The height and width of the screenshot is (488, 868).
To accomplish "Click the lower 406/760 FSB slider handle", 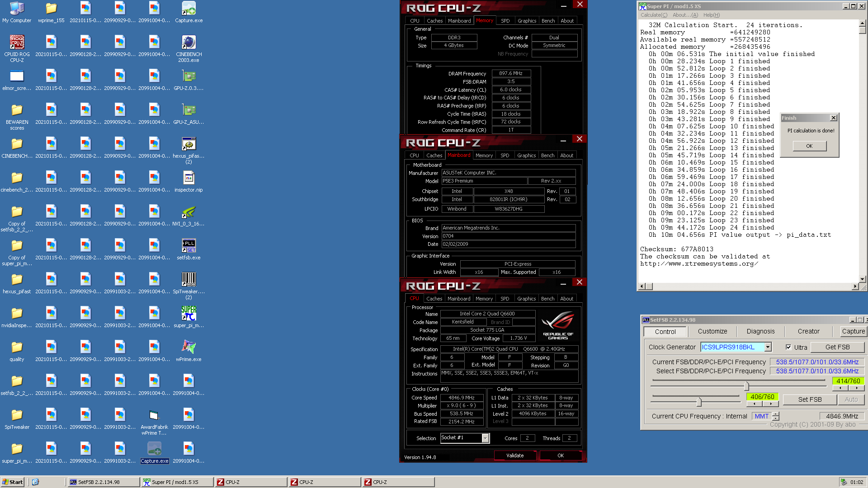I will tap(699, 401).
